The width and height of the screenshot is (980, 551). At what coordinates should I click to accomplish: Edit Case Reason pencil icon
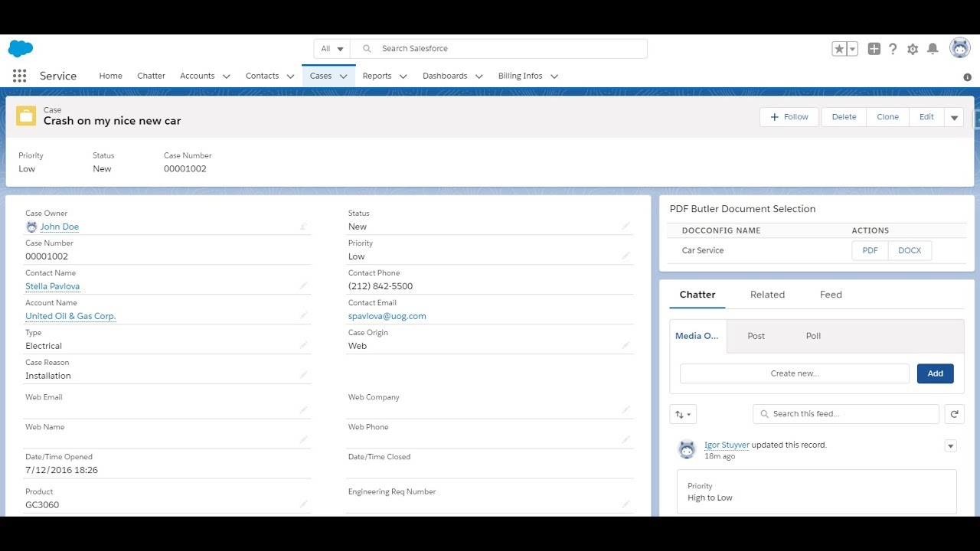coord(303,375)
